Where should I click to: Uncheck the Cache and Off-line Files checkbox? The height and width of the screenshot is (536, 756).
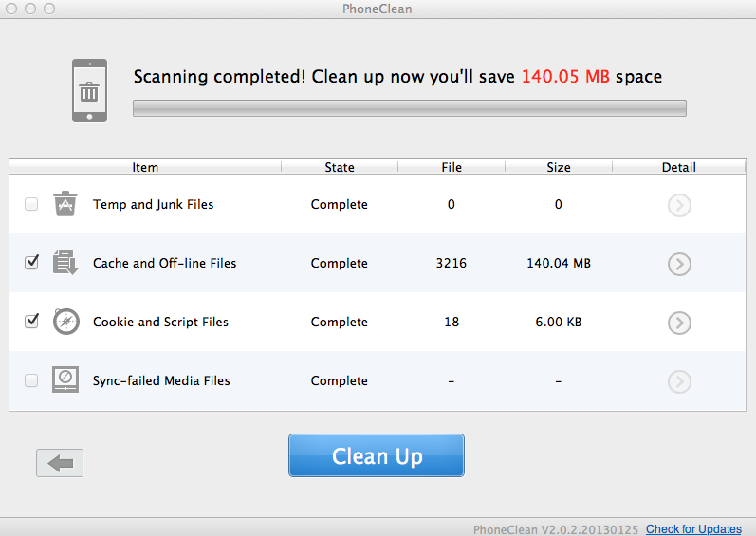31,263
